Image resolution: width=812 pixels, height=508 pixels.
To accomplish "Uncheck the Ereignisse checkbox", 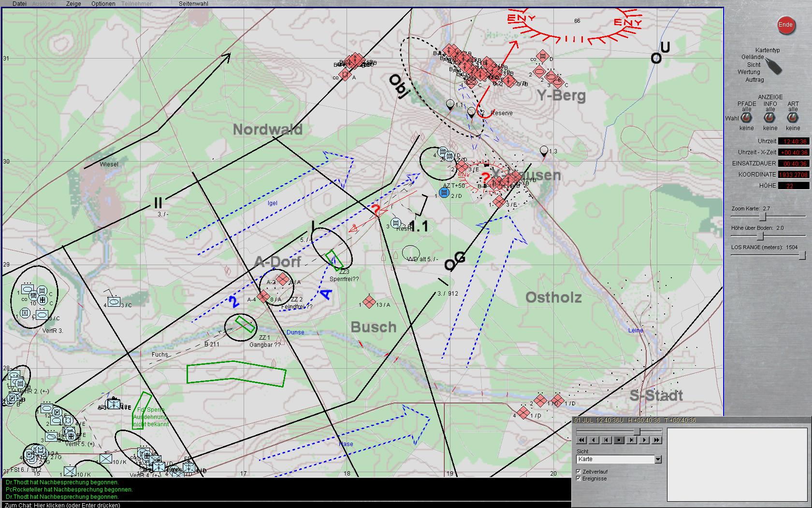I will pyautogui.click(x=579, y=478).
